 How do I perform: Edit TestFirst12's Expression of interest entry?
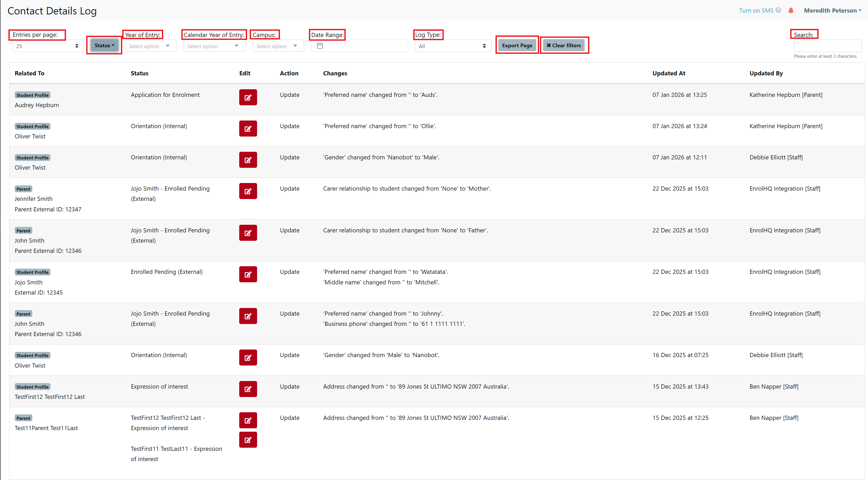[248, 389]
